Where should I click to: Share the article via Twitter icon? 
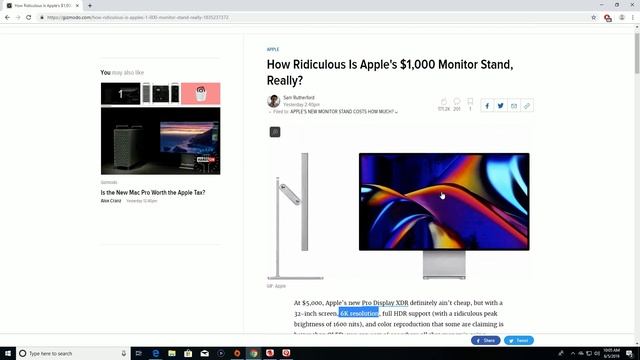(x=500, y=106)
